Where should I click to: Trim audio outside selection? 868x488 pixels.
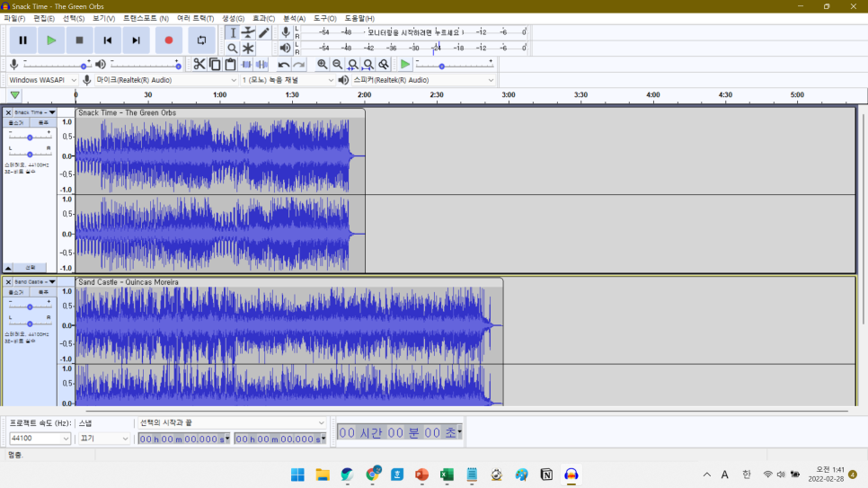click(x=246, y=64)
